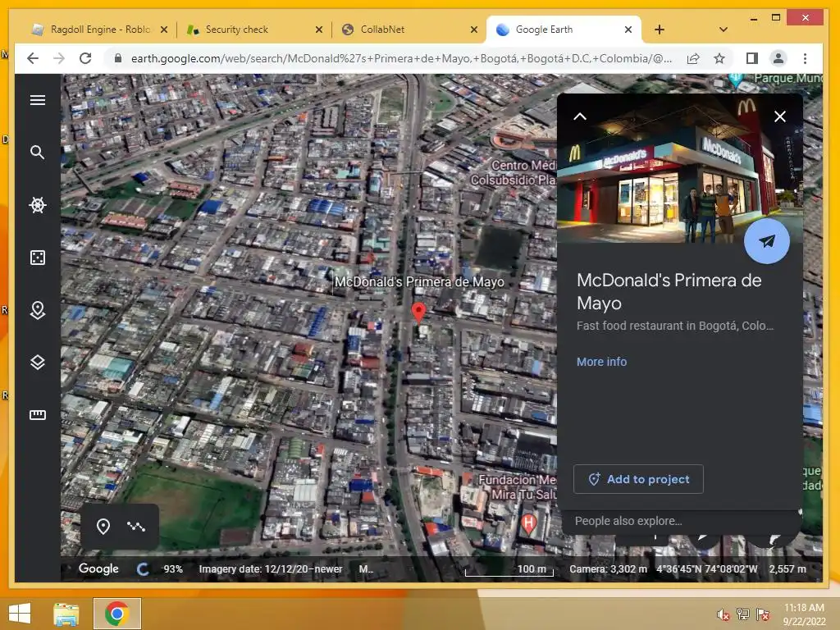Click the 100 m scale indicator
The width and height of the screenshot is (840, 630).
(509, 570)
